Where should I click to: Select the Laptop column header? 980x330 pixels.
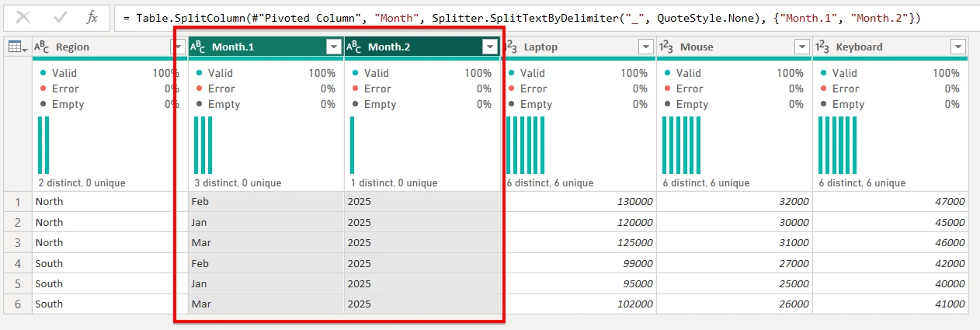pyautogui.click(x=579, y=47)
